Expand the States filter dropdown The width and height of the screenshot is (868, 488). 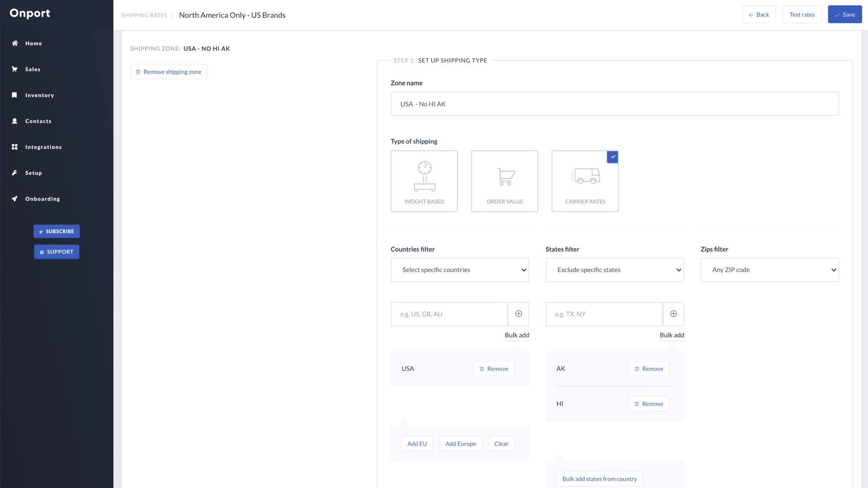615,269
